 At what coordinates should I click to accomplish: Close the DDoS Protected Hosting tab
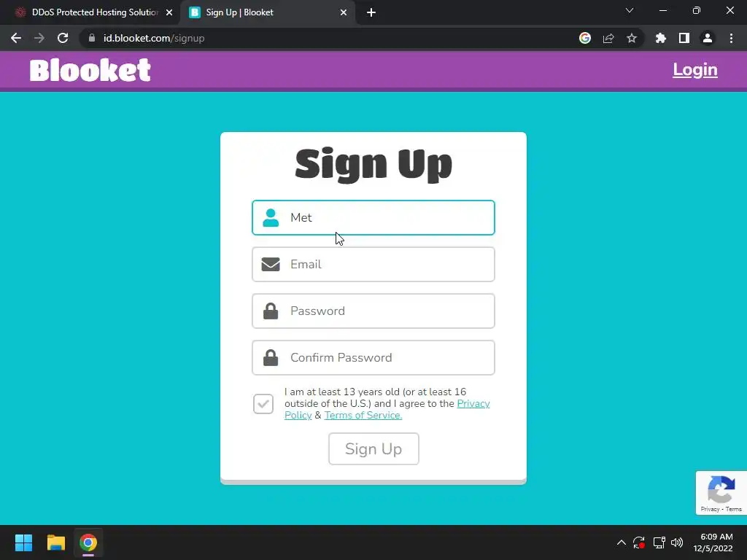coord(169,12)
